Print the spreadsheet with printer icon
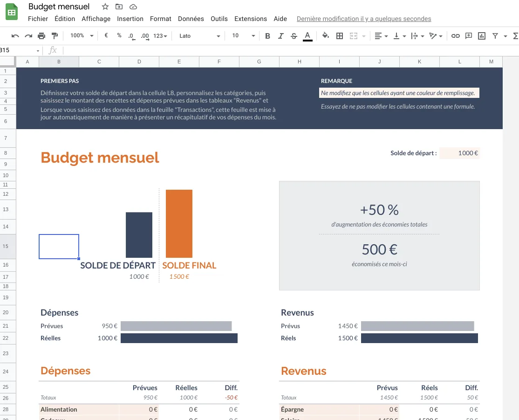519x420 pixels. (x=41, y=36)
